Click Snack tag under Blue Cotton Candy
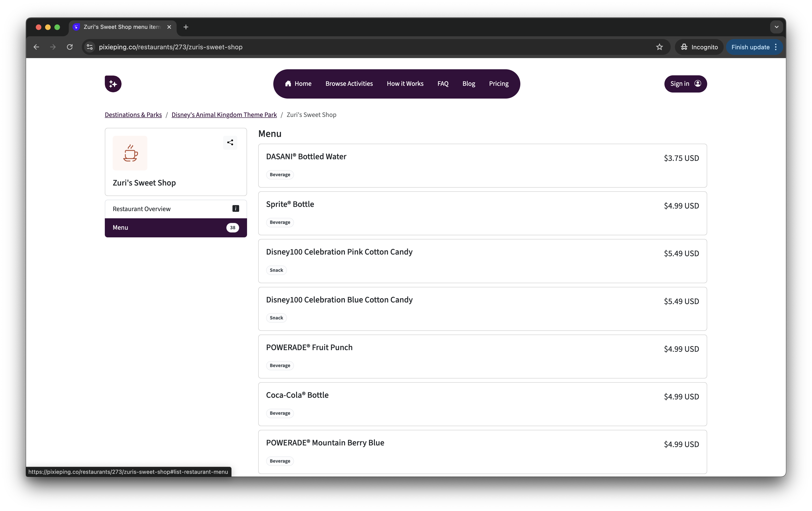Screen dimensions: 812x511 tap(277, 318)
